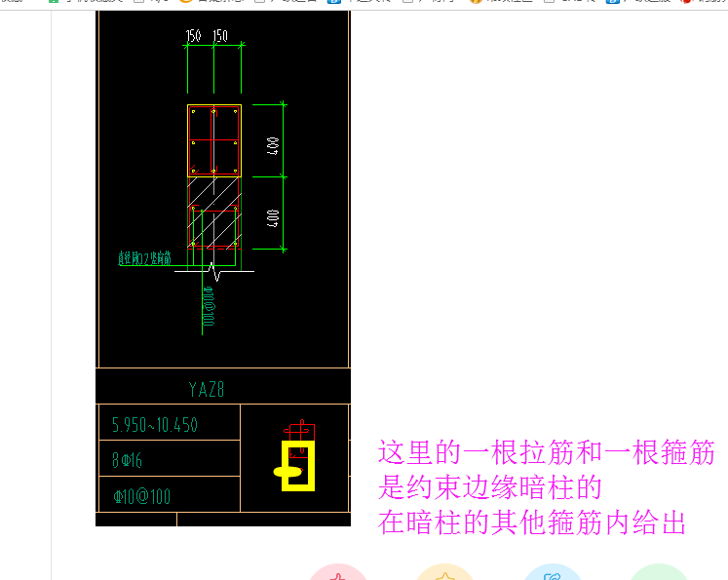Click the magenta text line 这里的一根拉筋和一根箍筋

pyautogui.click(x=546, y=452)
